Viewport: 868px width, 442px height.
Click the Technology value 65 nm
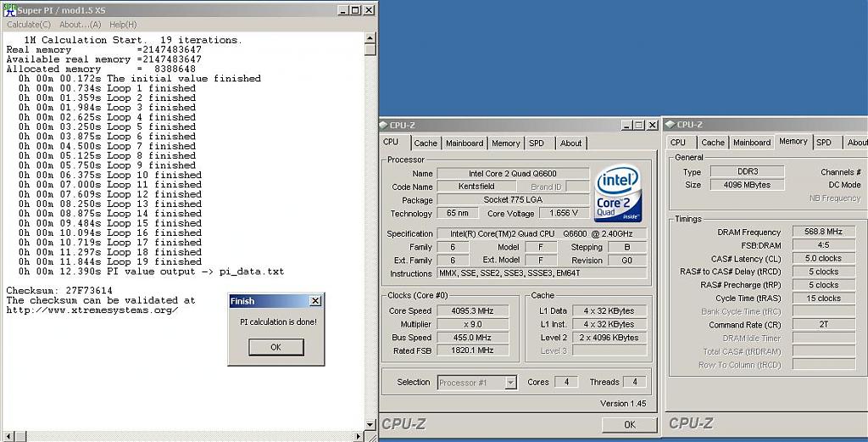coord(457,213)
